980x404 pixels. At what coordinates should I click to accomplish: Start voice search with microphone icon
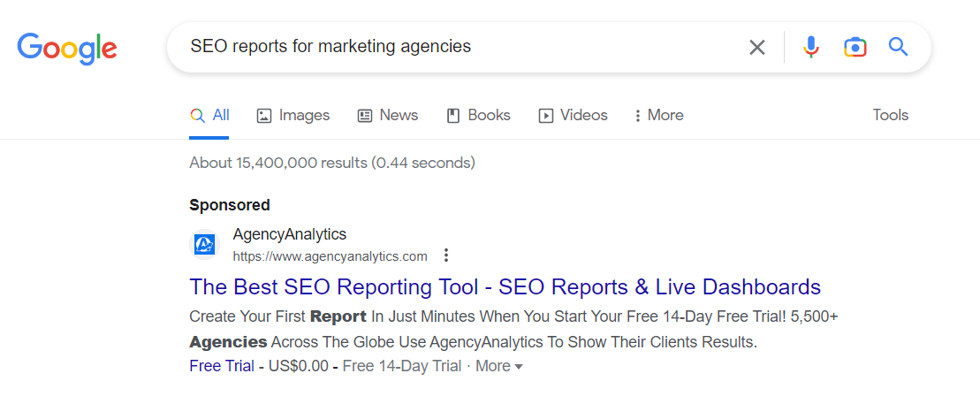click(x=810, y=47)
